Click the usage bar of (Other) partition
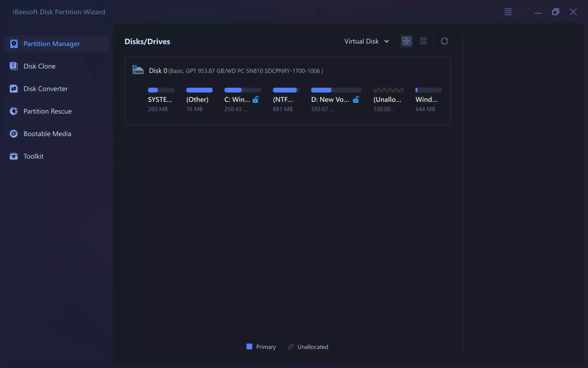Image resolution: width=588 pixels, height=368 pixels. click(199, 90)
